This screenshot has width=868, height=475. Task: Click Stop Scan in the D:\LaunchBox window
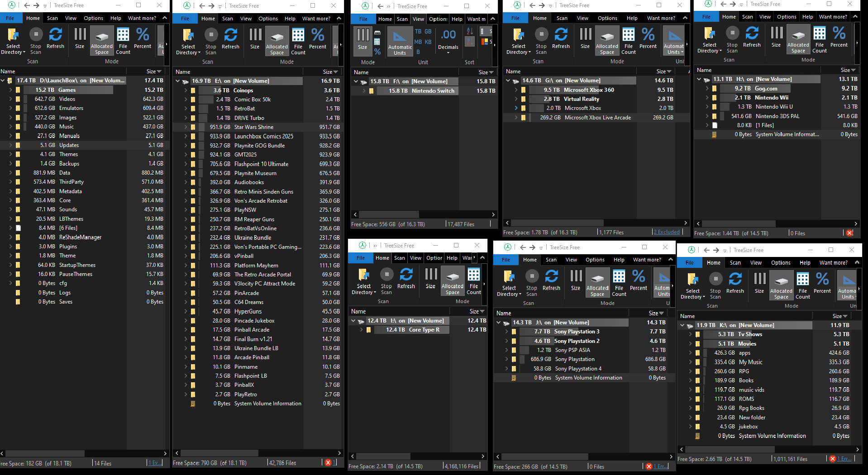point(36,41)
